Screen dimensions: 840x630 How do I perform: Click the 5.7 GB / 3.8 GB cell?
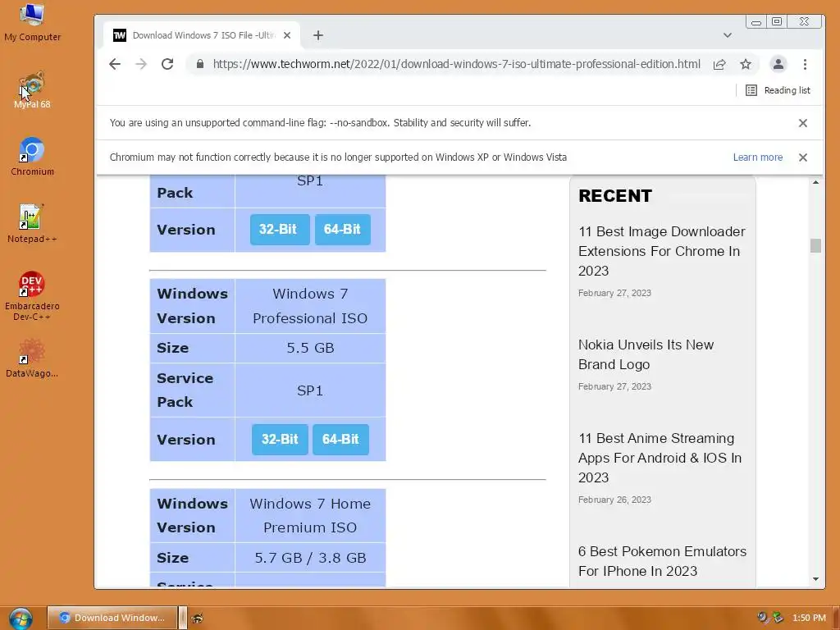click(310, 558)
